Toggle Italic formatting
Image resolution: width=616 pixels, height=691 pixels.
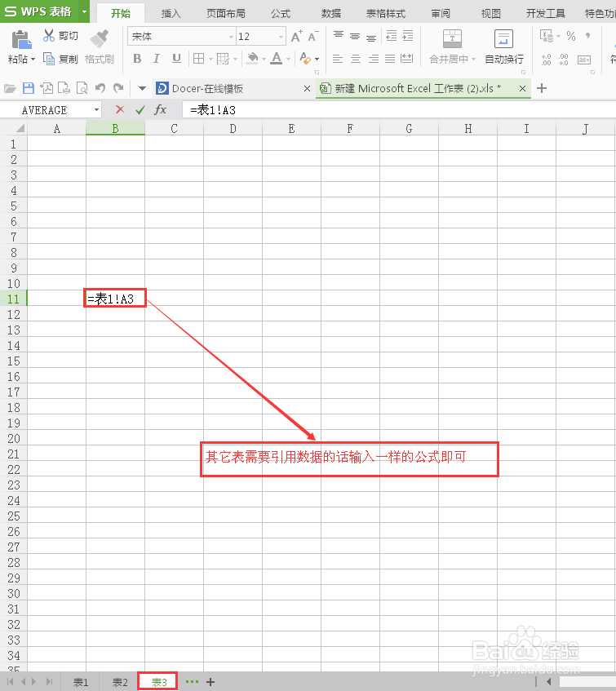[x=157, y=59]
